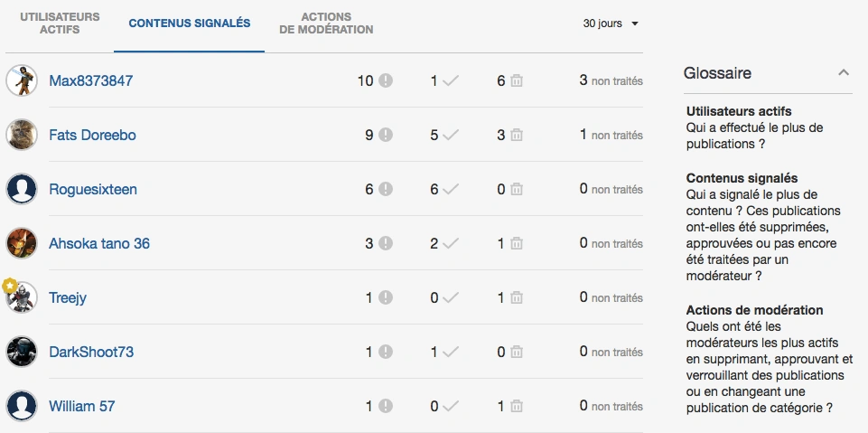Switch to the Utilisateurs actifs tab
The image size is (868, 433).
click(60, 24)
